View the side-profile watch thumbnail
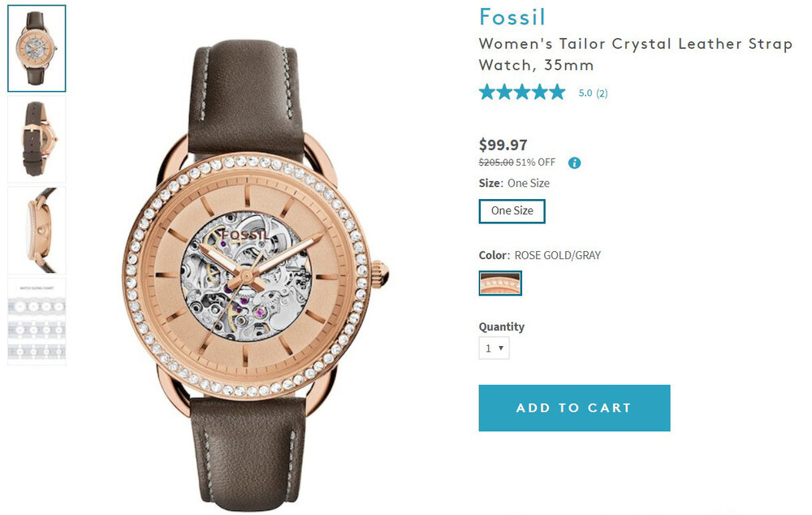This screenshot has height=515, width=812. point(37,231)
